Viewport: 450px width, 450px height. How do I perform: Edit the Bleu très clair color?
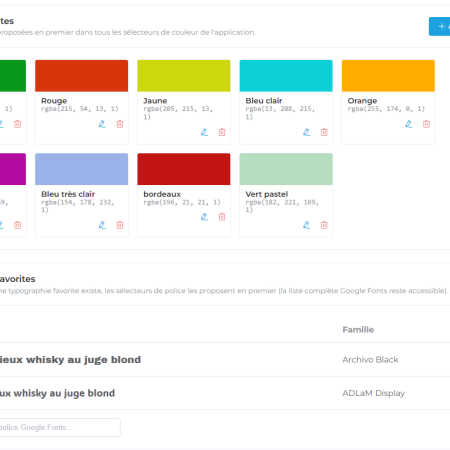[x=102, y=225]
